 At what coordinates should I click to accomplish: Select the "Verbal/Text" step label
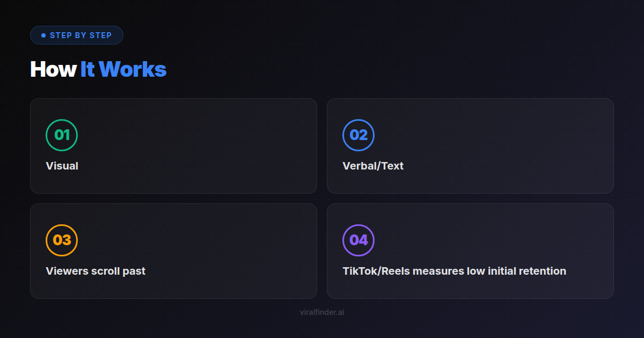pos(373,166)
